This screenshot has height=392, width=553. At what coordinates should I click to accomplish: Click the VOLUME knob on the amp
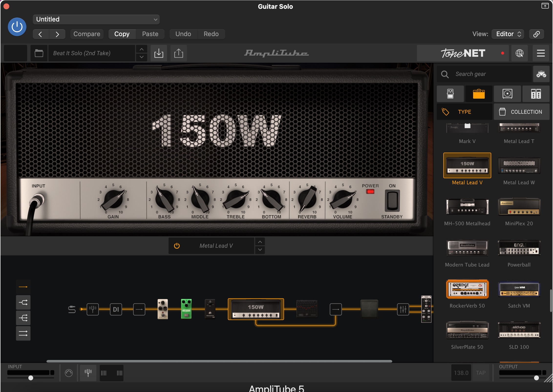(342, 199)
